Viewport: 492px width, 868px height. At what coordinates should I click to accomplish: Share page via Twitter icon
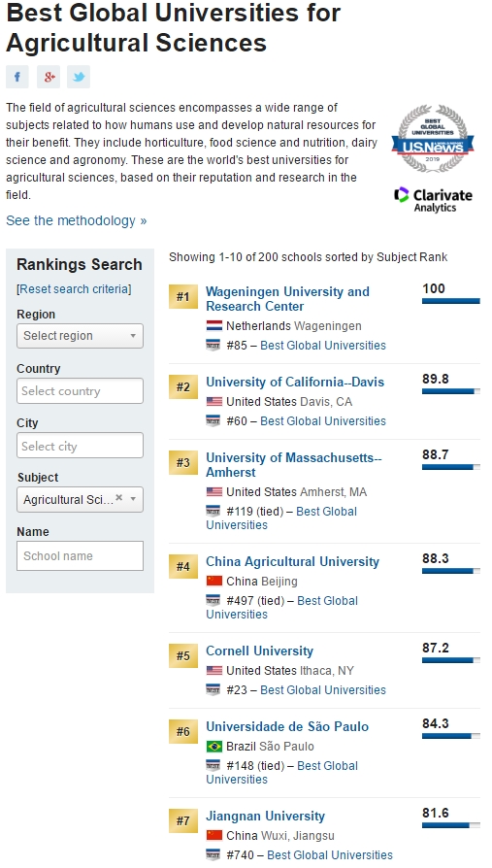(x=79, y=77)
